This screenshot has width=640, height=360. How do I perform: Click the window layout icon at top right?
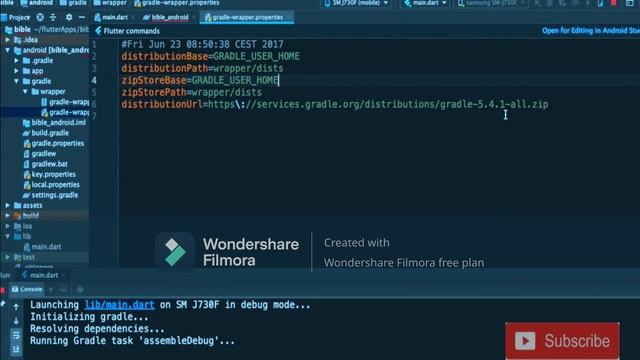630,3
